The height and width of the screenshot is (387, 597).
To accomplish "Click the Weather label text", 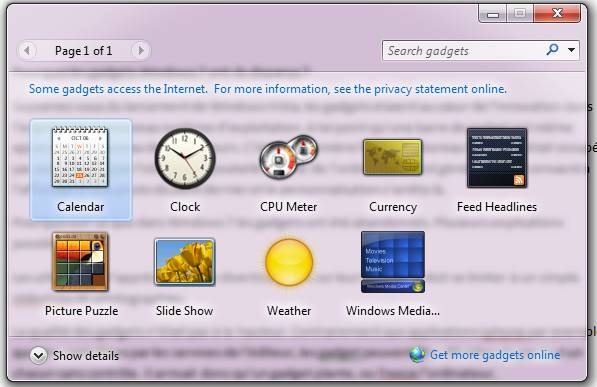I will pyautogui.click(x=289, y=311).
